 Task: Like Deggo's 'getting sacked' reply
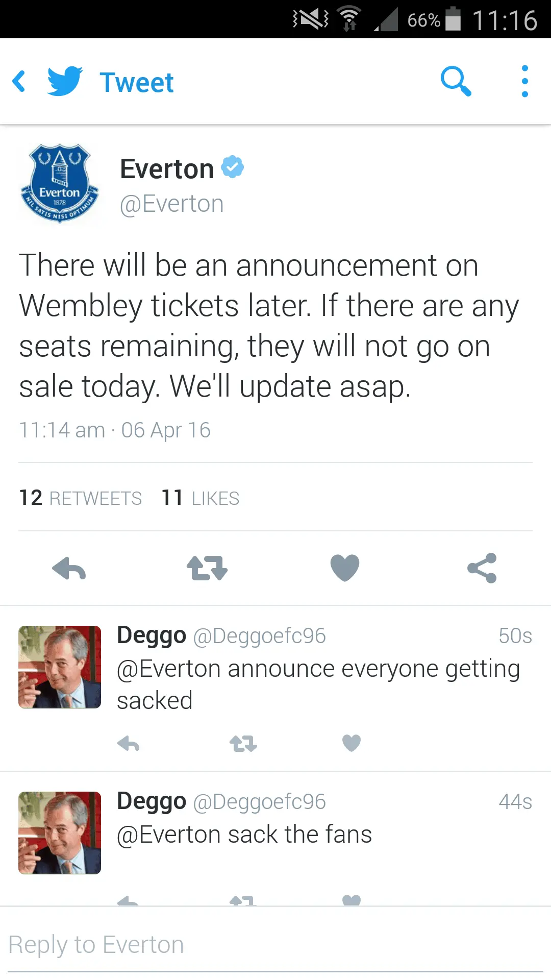pos(351,743)
